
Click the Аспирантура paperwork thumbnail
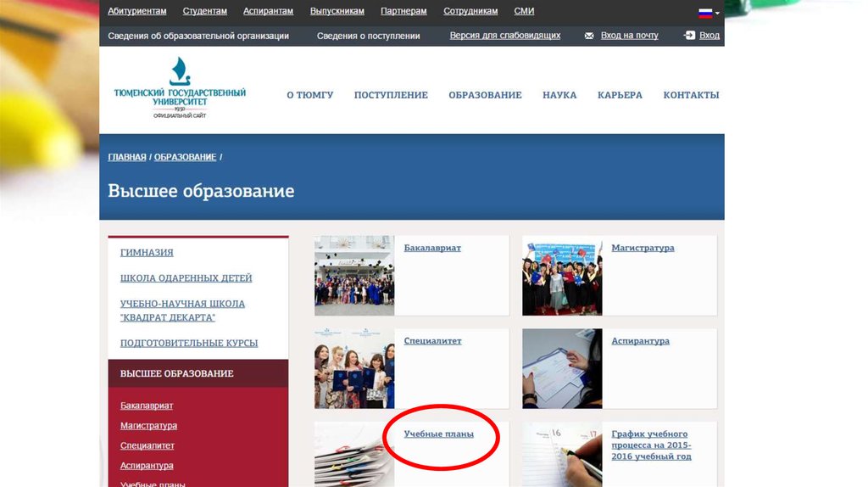pyautogui.click(x=562, y=368)
